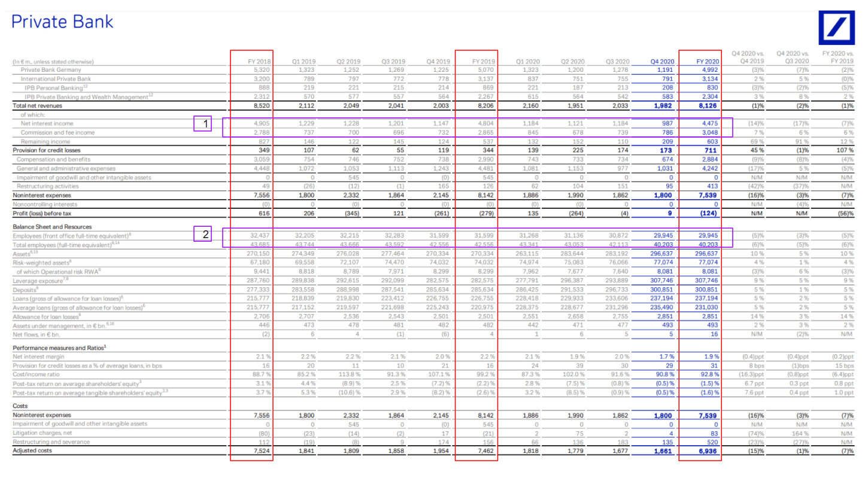Click the 'FY 2020 vs. FY 2019' header
The image size is (868, 478).
click(x=837, y=58)
